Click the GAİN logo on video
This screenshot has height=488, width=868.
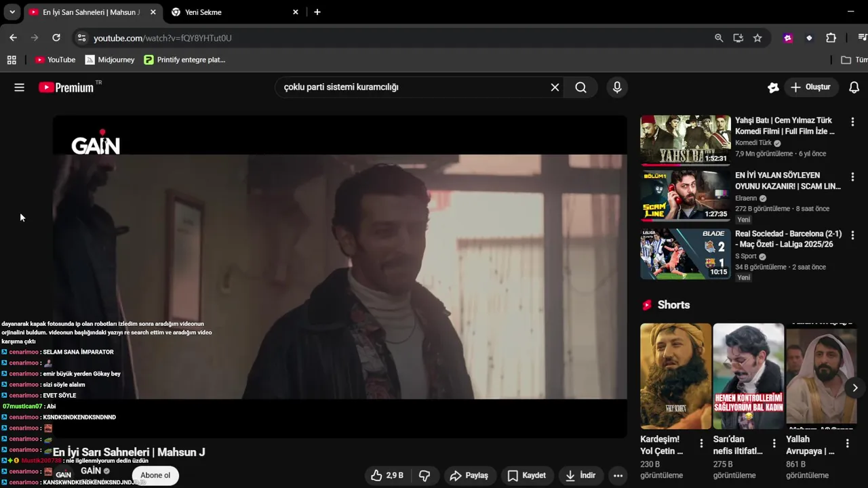point(96,143)
